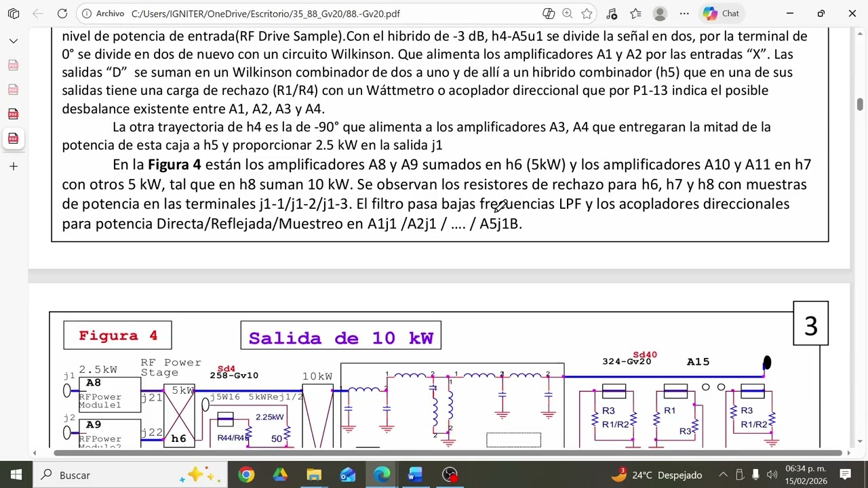Show hidden system tray icons chevron
868x488 pixels.
point(723,475)
